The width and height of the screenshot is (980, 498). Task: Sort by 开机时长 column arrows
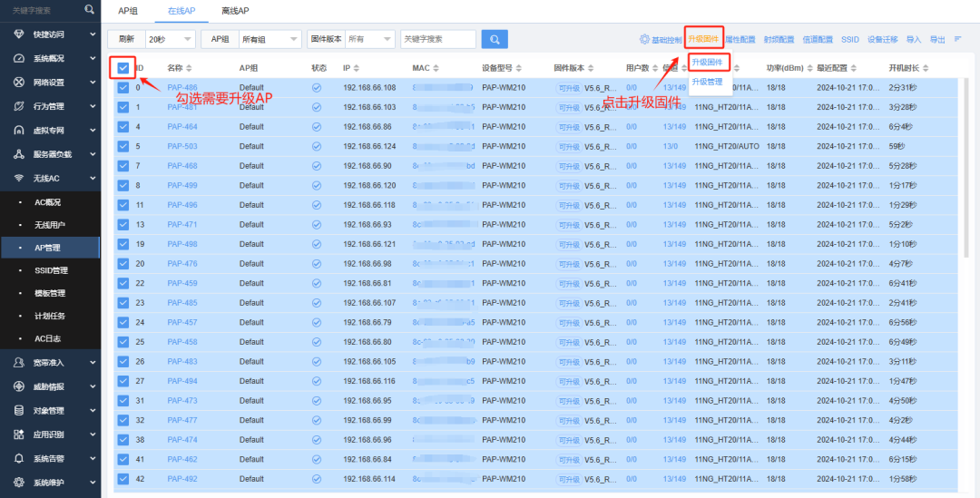(925, 67)
